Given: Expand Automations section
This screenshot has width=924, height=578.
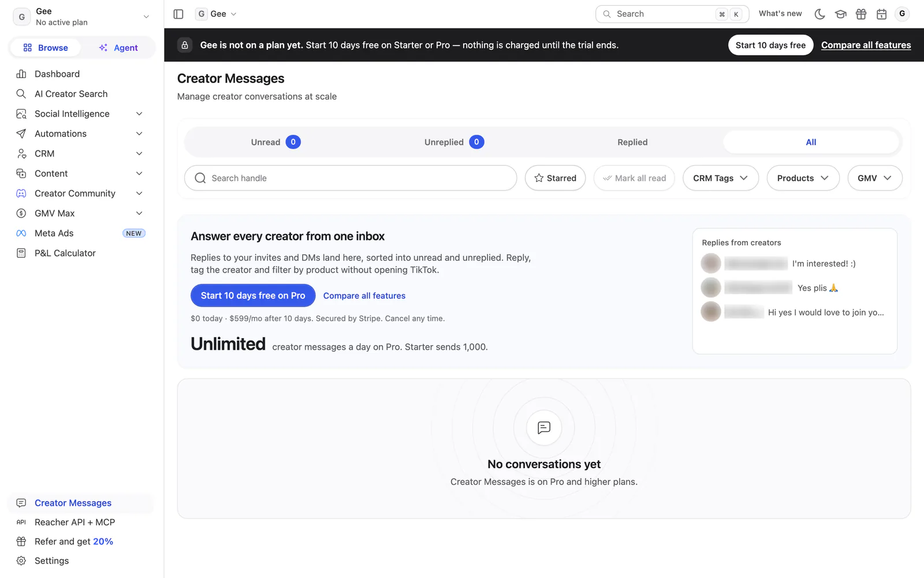Looking at the screenshot, I should pos(81,134).
